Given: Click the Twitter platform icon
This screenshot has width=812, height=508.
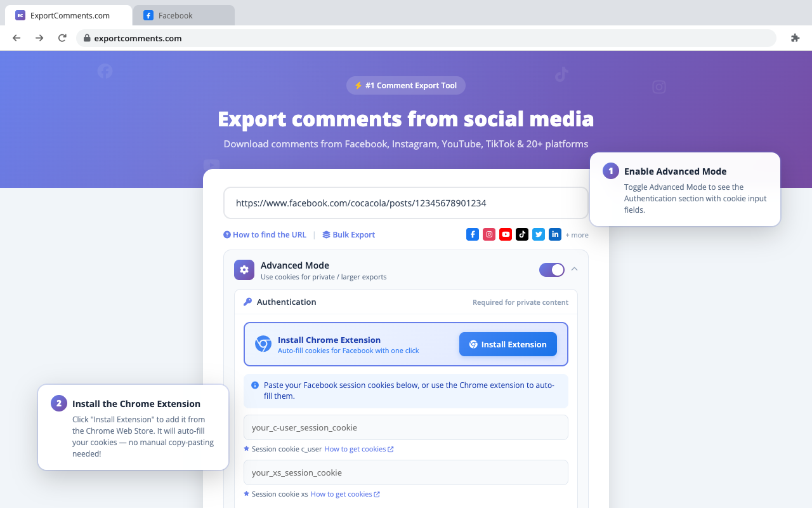Looking at the screenshot, I should pos(539,234).
